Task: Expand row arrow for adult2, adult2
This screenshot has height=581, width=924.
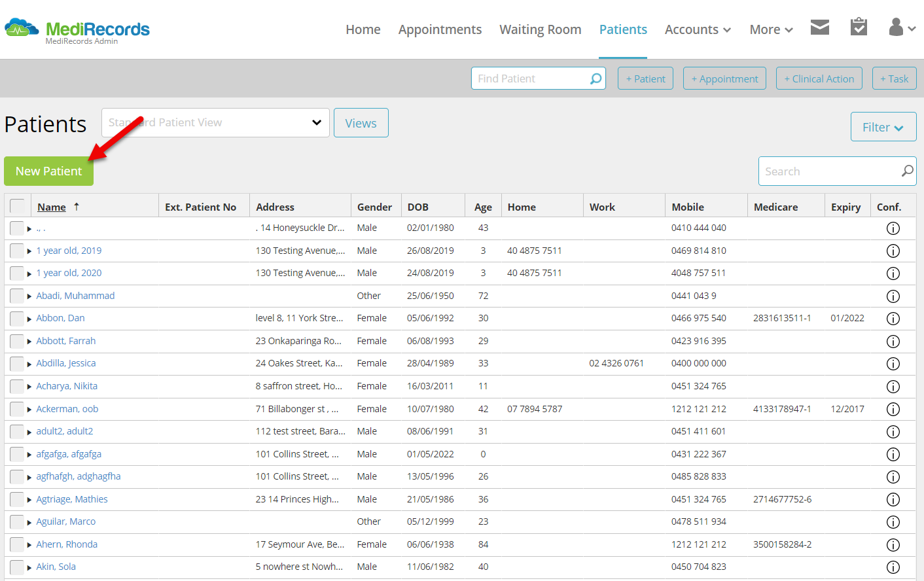Action: [x=29, y=432]
